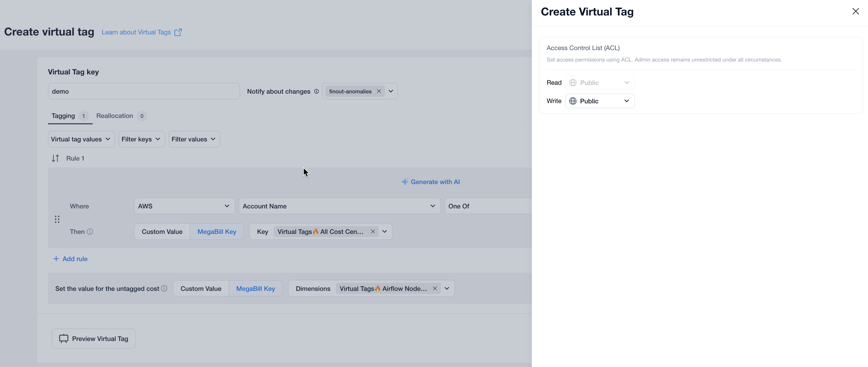868x367 pixels.
Task: Close the Create Virtual Tag panel
Action: pyautogui.click(x=855, y=11)
